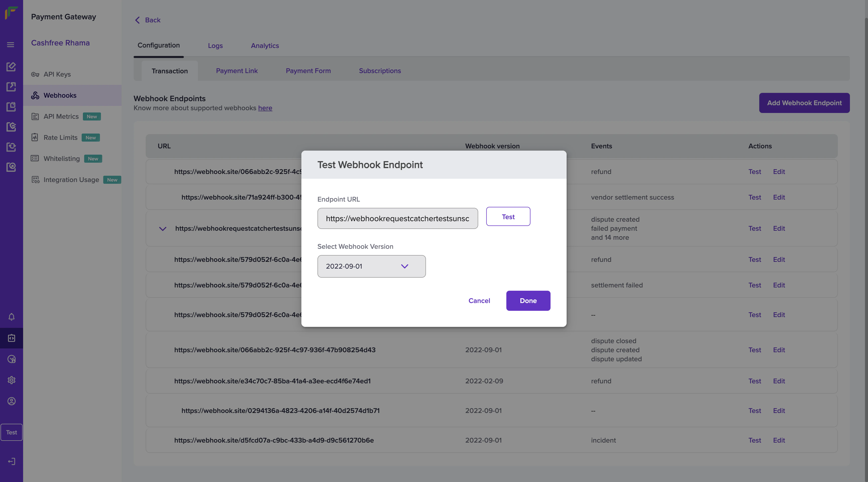The image size is (868, 482).
Task: Switch to the Logs tab
Action: click(215, 46)
